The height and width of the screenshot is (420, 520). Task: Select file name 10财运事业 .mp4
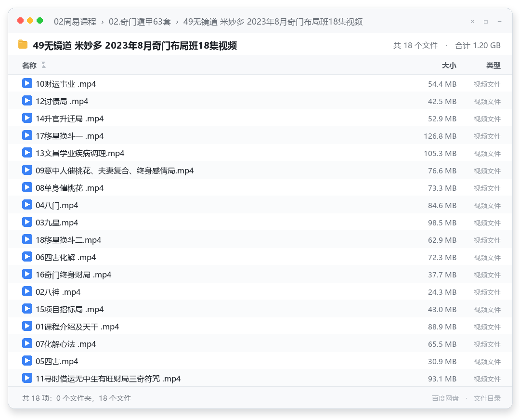coord(65,84)
